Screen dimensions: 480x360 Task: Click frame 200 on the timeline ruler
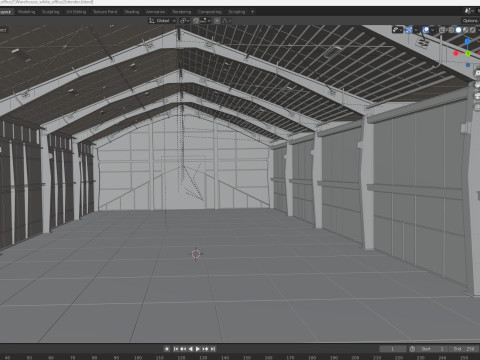(355, 358)
